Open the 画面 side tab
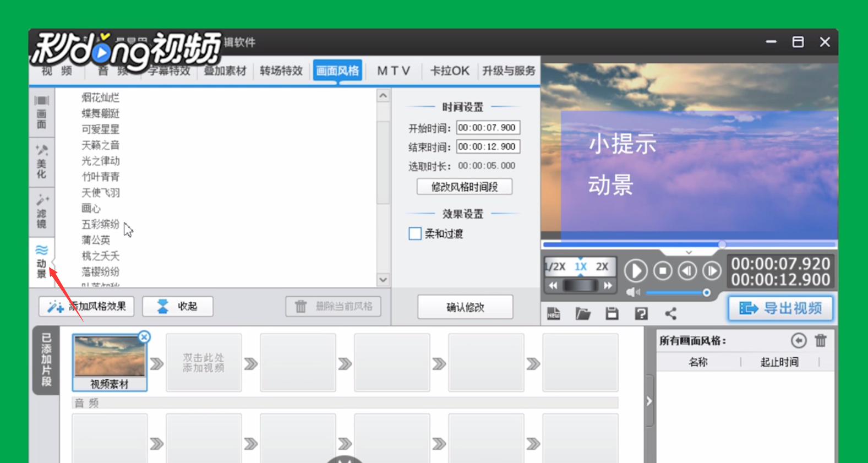868x463 pixels. (42, 112)
